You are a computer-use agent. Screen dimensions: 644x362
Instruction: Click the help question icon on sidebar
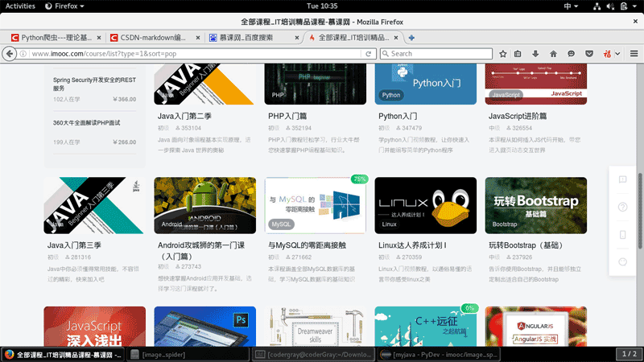point(622,207)
